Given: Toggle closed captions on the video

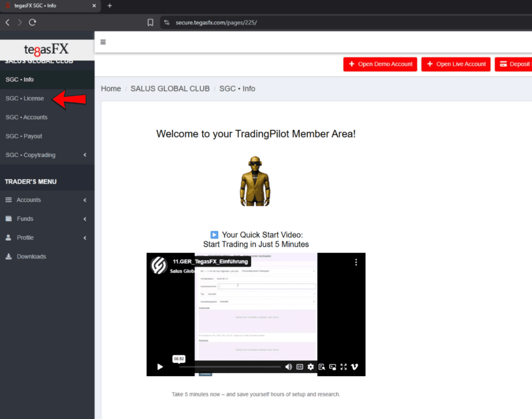Looking at the screenshot, I should click(x=300, y=367).
